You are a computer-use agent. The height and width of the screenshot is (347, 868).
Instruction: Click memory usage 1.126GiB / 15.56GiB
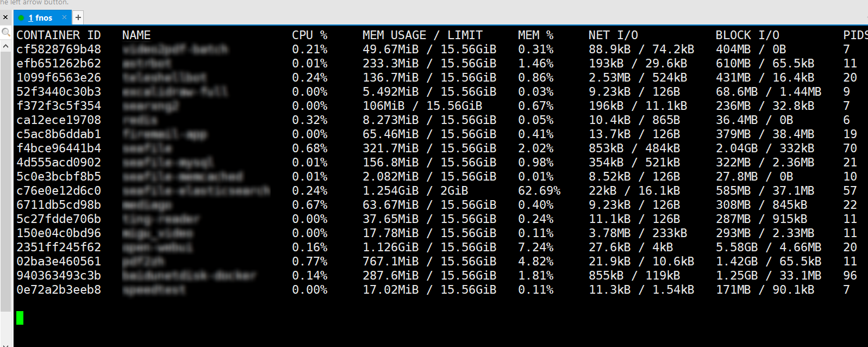click(429, 247)
